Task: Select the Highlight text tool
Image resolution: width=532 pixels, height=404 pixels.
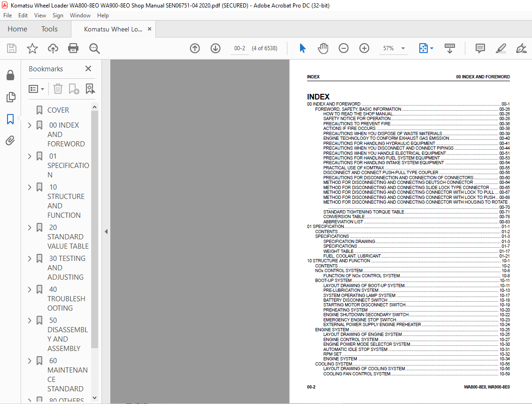Action: pyautogui.click(x=501, y=48)
